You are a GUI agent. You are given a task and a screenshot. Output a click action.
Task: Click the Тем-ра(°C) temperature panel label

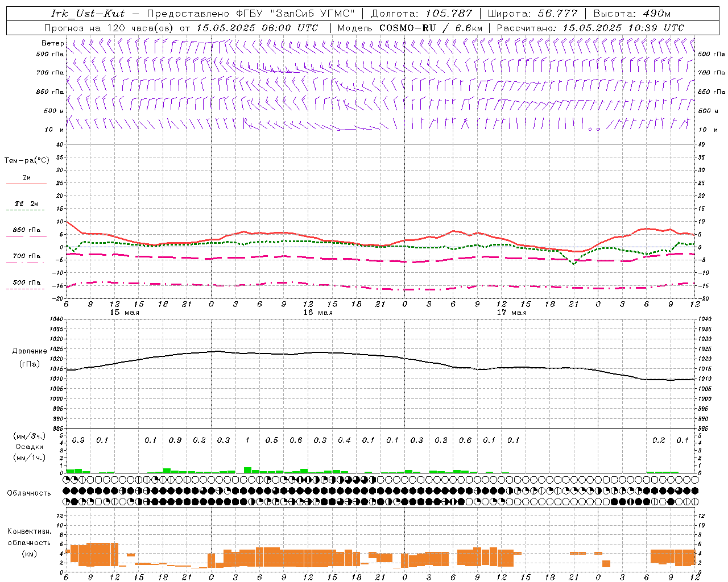tap(27, 161)
